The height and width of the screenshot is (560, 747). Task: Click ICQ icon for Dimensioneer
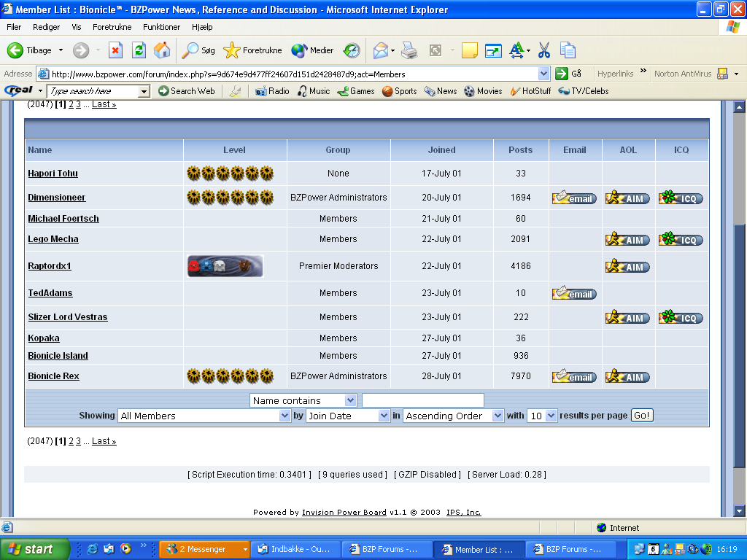681,198
